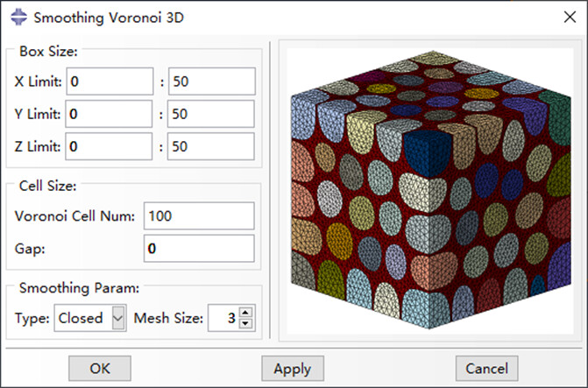Image resolution: width=588 pixels, height=388 pixels.
Task: Increase Mesh Size with up arrow
Action: pyautogui.click(x=245, y=313)
